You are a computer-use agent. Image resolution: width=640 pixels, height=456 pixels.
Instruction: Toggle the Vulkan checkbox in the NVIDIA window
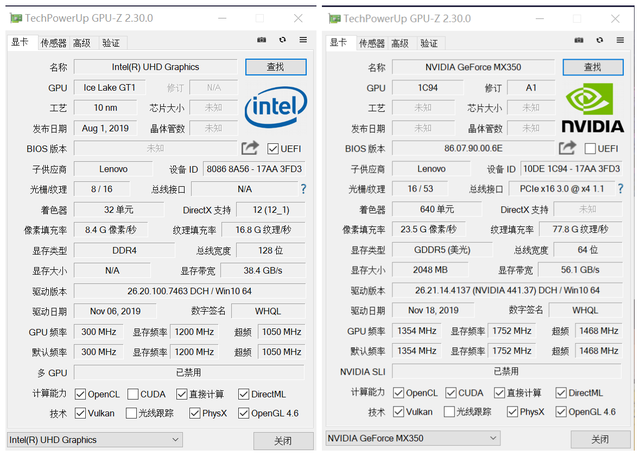pos(398,412)
